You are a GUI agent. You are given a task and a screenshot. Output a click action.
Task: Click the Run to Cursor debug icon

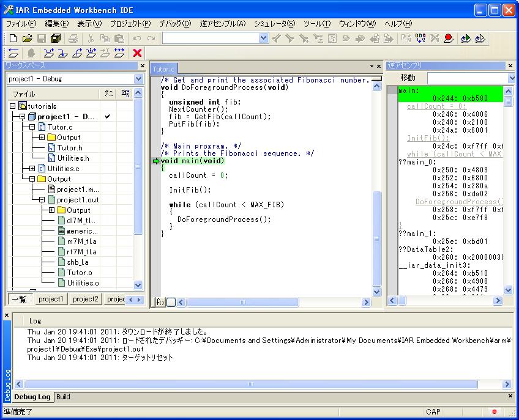[x=105, y=53]
